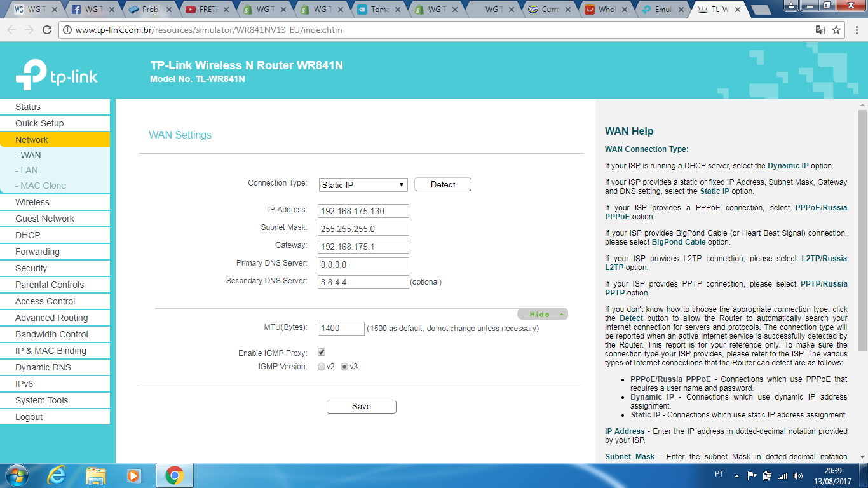Image resolution: width=868 pixels, height=488 pixels.
Task: Click the Gateway input field
Action: pyautogui.click(x=363, y=247)
